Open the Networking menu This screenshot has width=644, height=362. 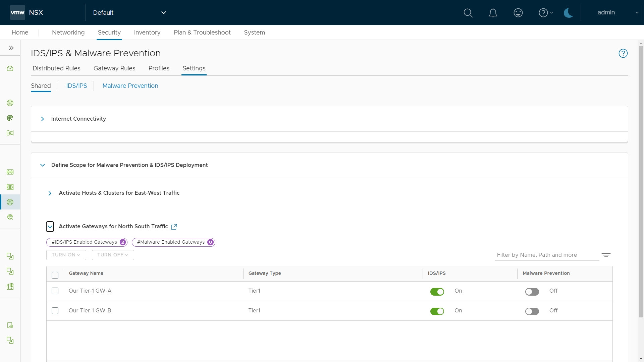pos(68,33)
